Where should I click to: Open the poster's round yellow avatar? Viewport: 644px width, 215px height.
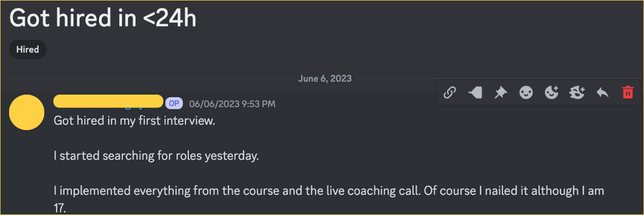pyautogui.click(x=27, y=112)
